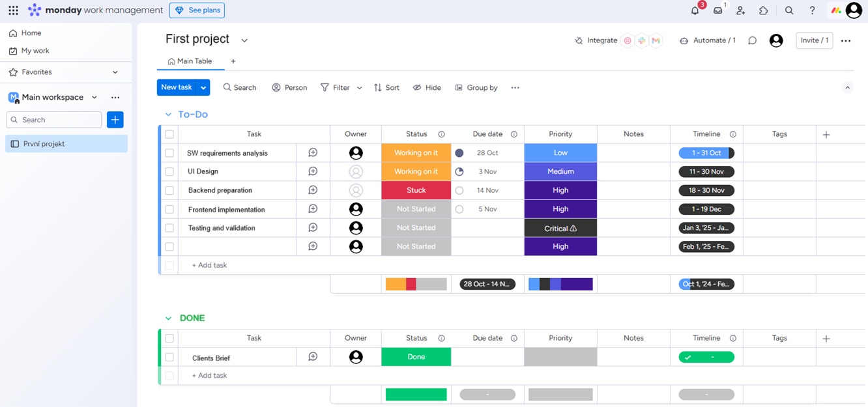Check the box for SW requirements analysis
868x407 pixels.
point(169,153)
